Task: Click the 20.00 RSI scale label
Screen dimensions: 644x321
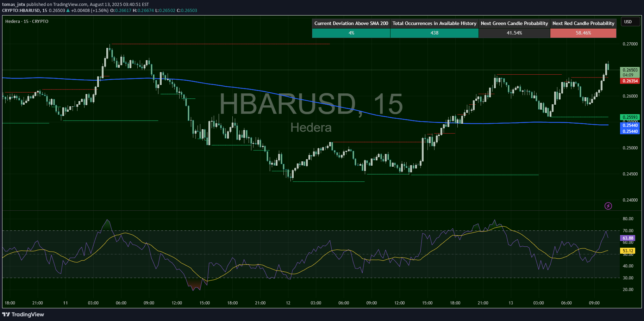Action: point(628,290)
